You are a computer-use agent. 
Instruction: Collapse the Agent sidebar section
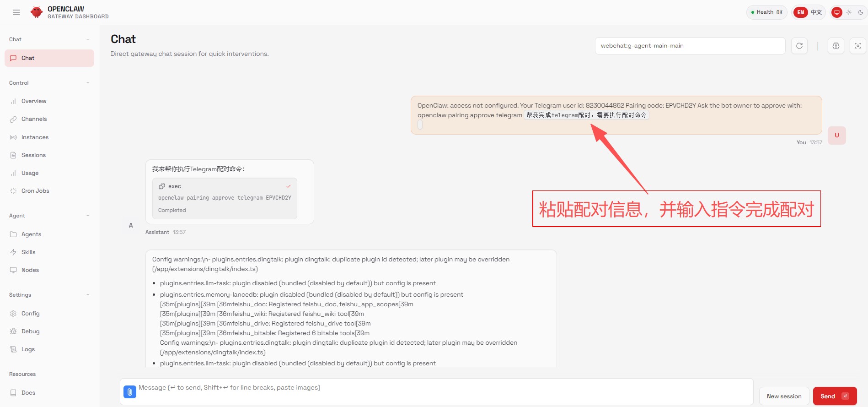pyautogui.click(x=88, y=216)
